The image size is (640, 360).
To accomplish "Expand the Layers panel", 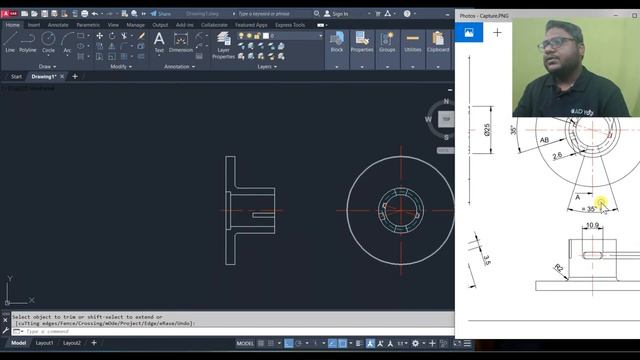I will (x=267, y=67).
